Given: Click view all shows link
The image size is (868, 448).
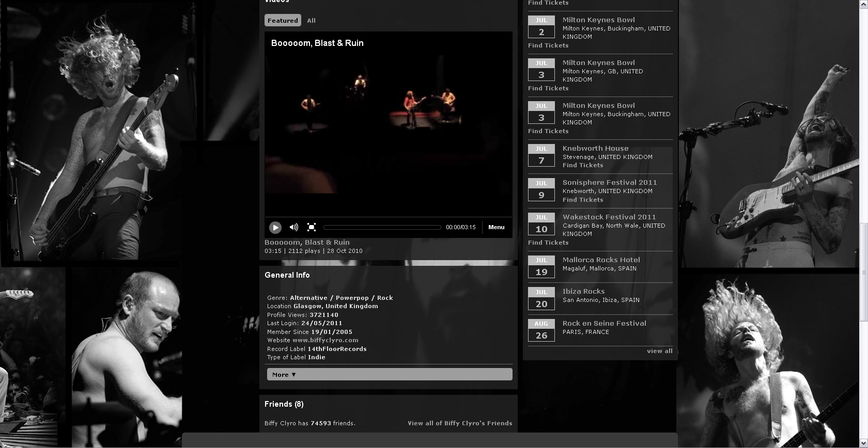Looking at the screenshot, I should point(660,351).
